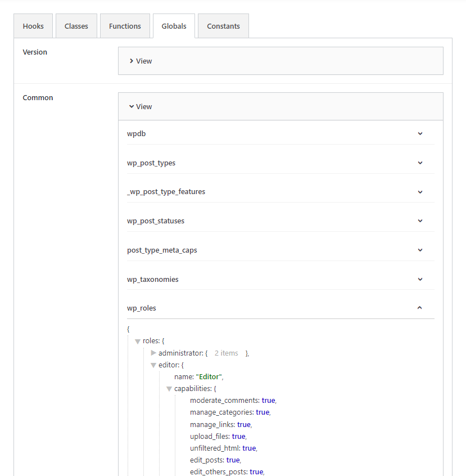The image size is (466, 476).
Task: Collapse the wp_roles chevron
Action: tap(419, 308)
